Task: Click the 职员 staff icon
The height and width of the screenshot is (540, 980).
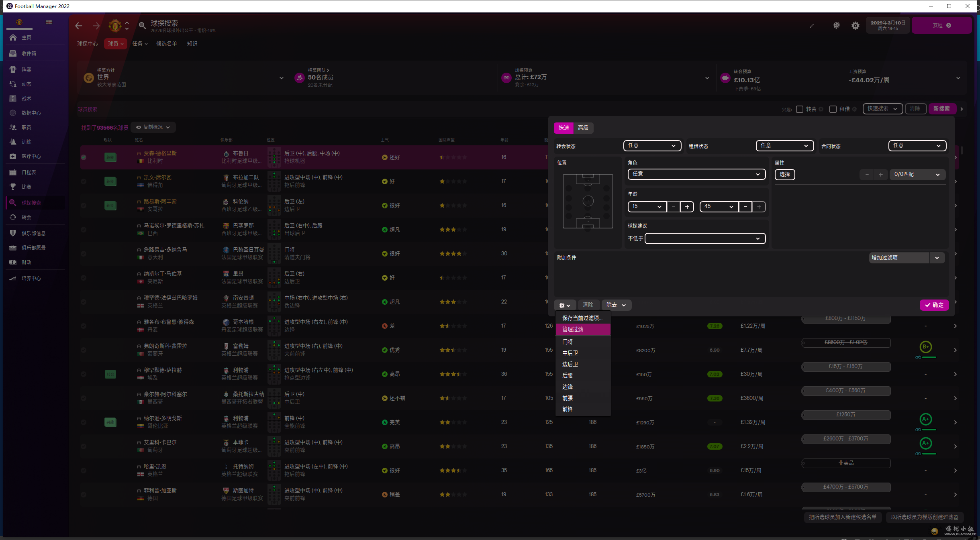Action: (x=13, y=127)
